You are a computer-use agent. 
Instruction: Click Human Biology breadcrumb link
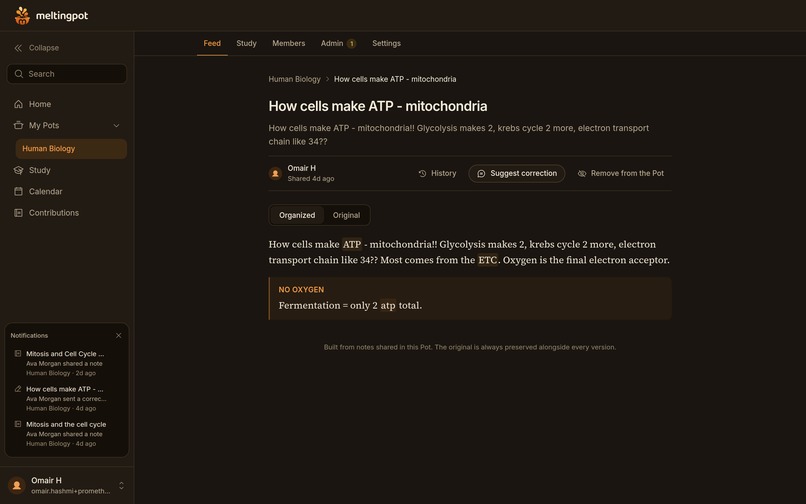coord(294,79)
